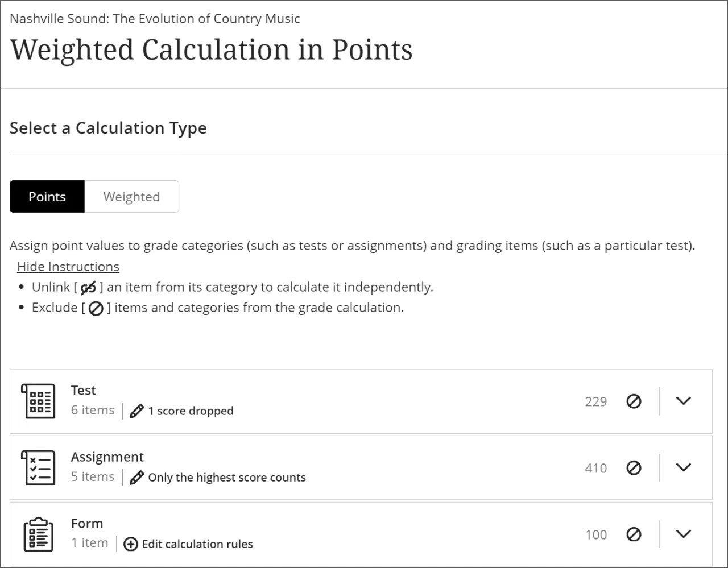Click the Form category clipboard icon

[x=38, y=533]
